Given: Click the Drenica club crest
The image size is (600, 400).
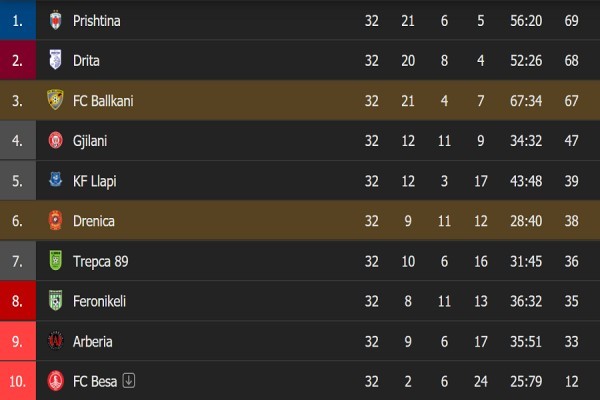Looking at the screenshot, I should click(56, 220).
